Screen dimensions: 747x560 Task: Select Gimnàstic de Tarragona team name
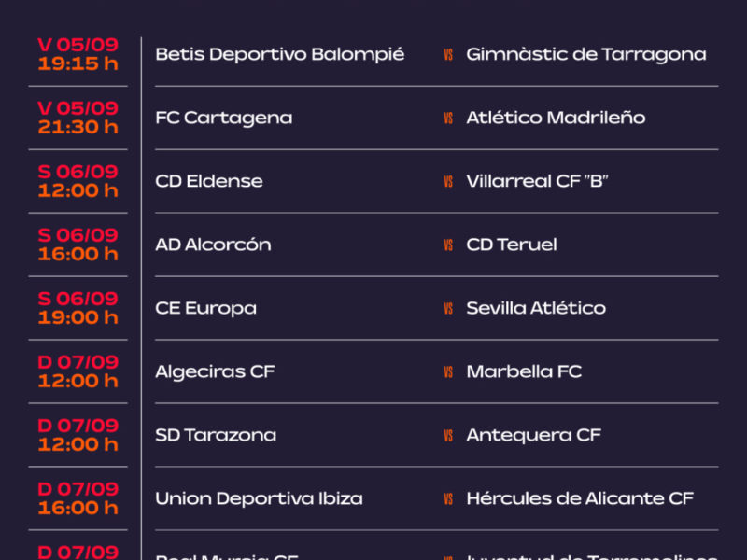pyautogui.click(x=586, y=55)
